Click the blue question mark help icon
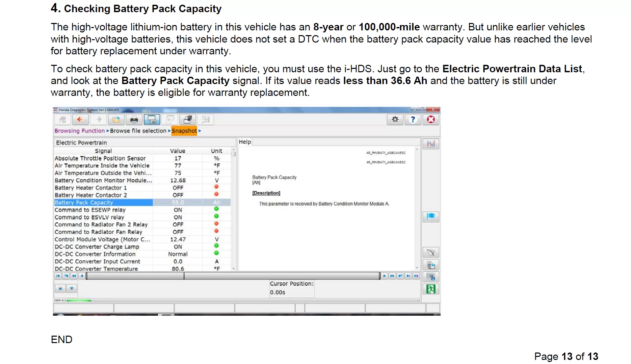The height and width of the screenshot is (364, 631). click(x=413, y=120)
